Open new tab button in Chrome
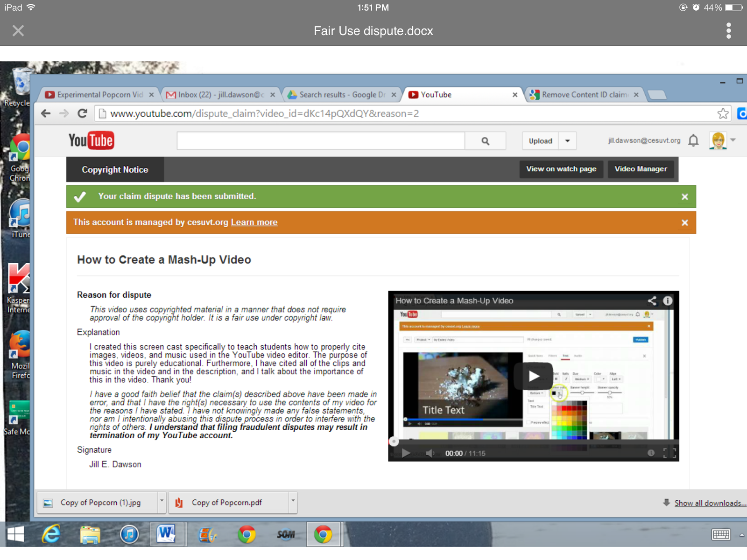The image size is (747, 560). (657, 95)
